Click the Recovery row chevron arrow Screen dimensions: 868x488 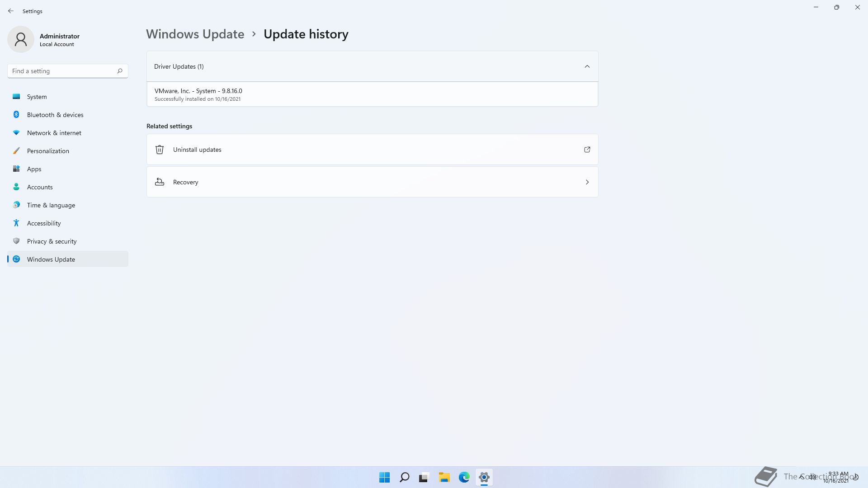tap(587, 182)
